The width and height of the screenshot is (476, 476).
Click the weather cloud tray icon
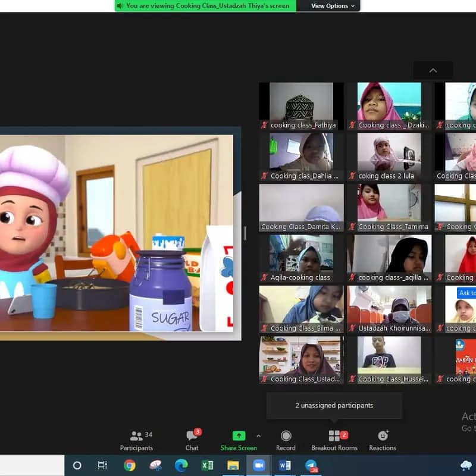click(x=466, y=465)
